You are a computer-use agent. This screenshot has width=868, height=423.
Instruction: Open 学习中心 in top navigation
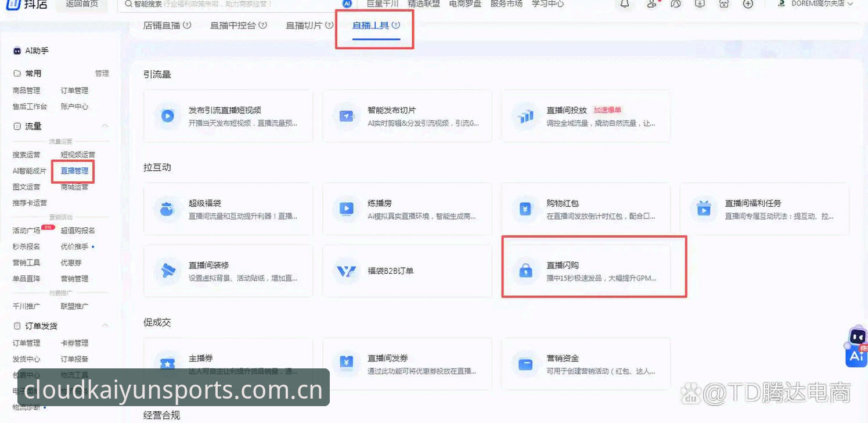(548, 3)
